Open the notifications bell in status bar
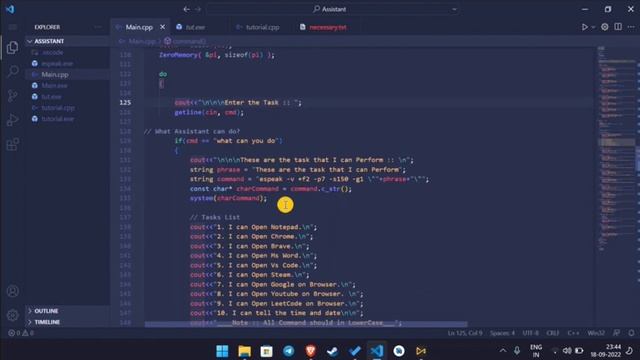This screenshot has width=640, height=360. click(x=631, y=333)
